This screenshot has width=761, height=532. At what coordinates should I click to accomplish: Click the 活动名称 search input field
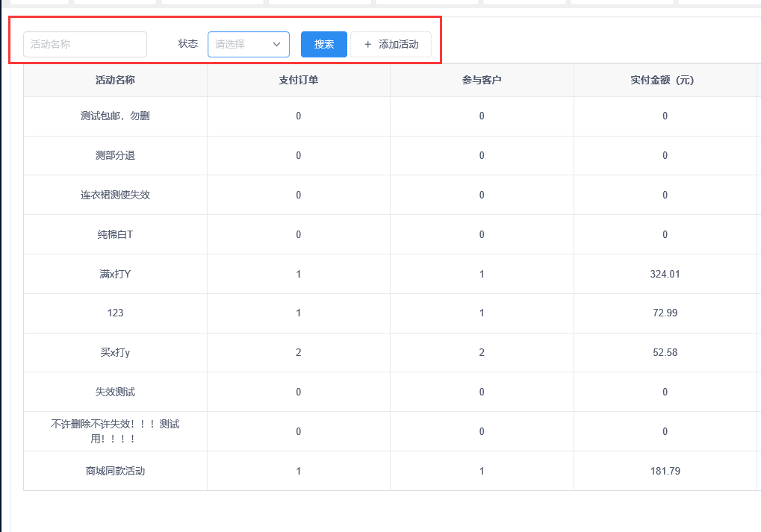click(85, 45)
